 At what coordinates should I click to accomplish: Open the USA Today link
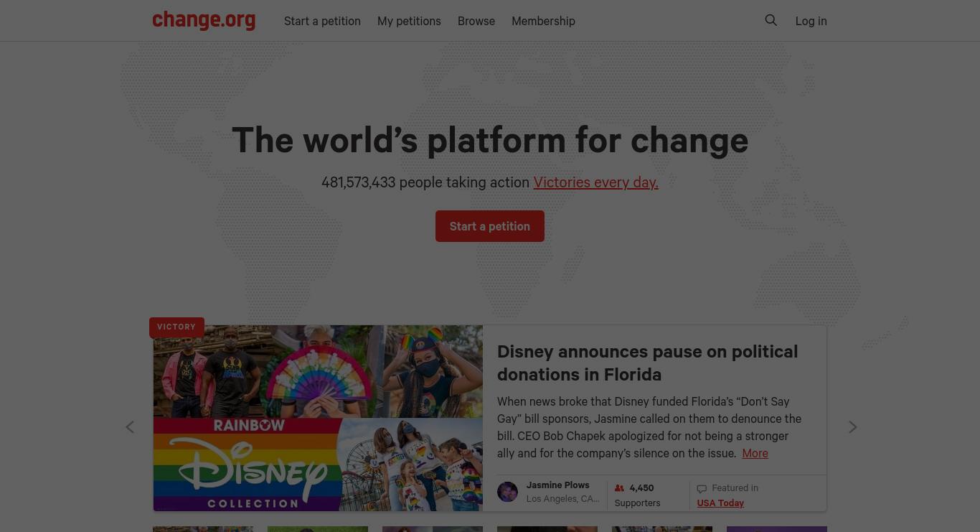pos(720,503)
